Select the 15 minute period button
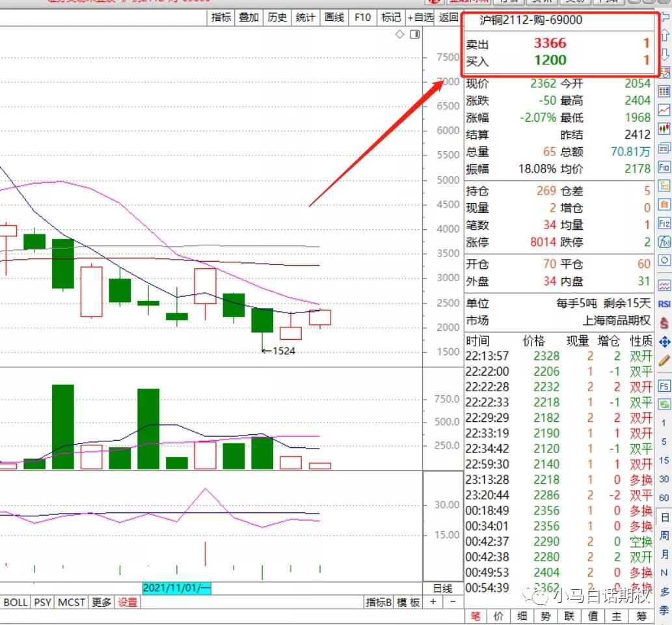The width and height of the screenshot is (672, 625). 664,460
